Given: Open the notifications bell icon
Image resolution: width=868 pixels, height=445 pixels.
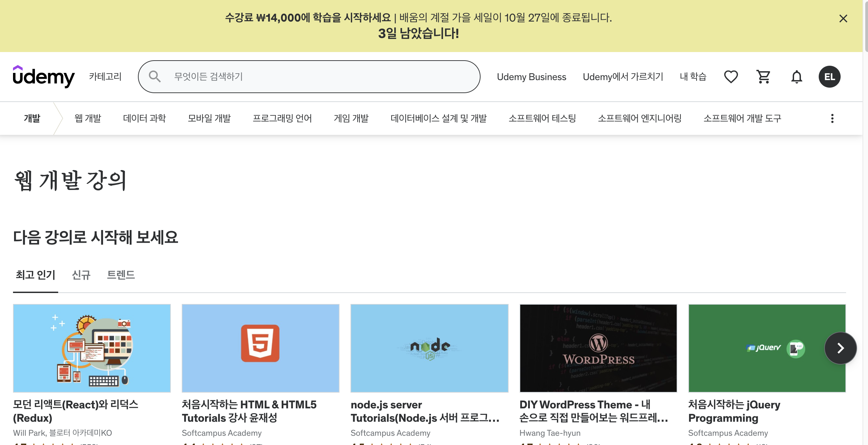Looking at the screenshot, I should [x=796, y=77].
